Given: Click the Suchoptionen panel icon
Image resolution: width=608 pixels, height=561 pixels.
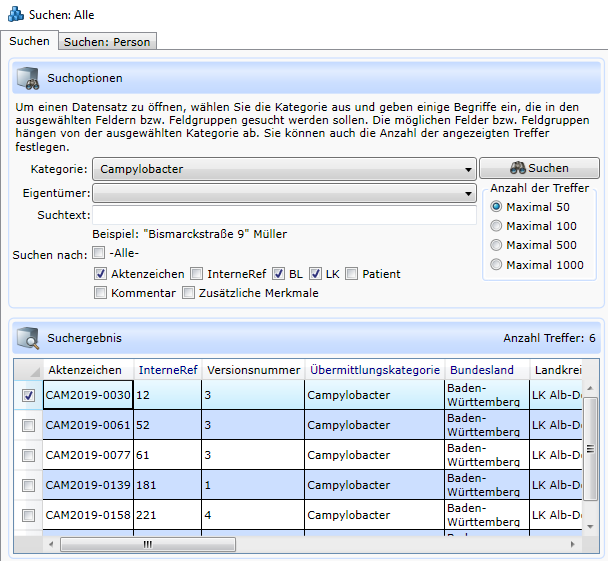Looking at the screenshot, I should click(x=28, y=78).
